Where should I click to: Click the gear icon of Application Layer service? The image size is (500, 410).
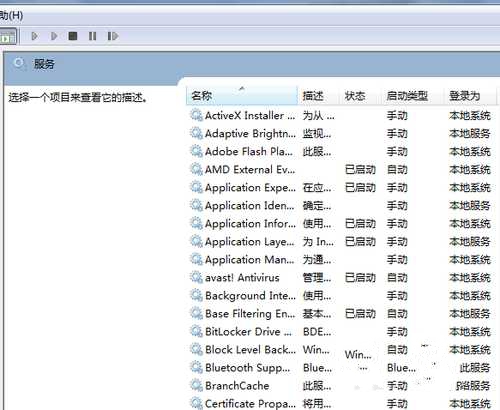click(x=196, y=241)
